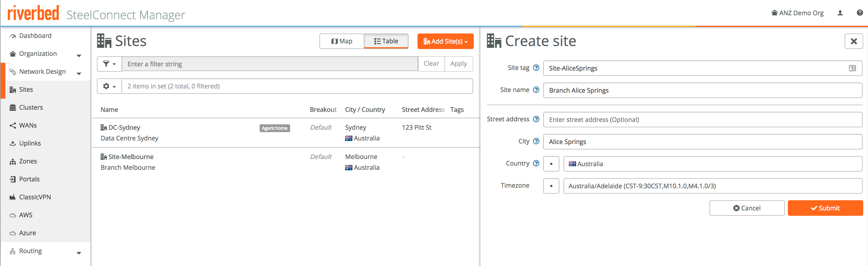Click the Sites building icon in sidebar
868x266 pixels.
pyautogui.click(x=13, y=90)
